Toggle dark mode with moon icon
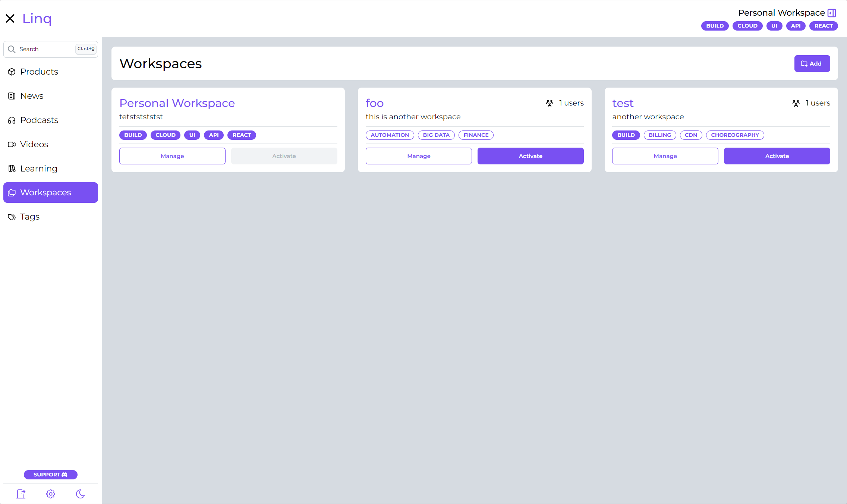847x504 pixels. tap(80, 494)
